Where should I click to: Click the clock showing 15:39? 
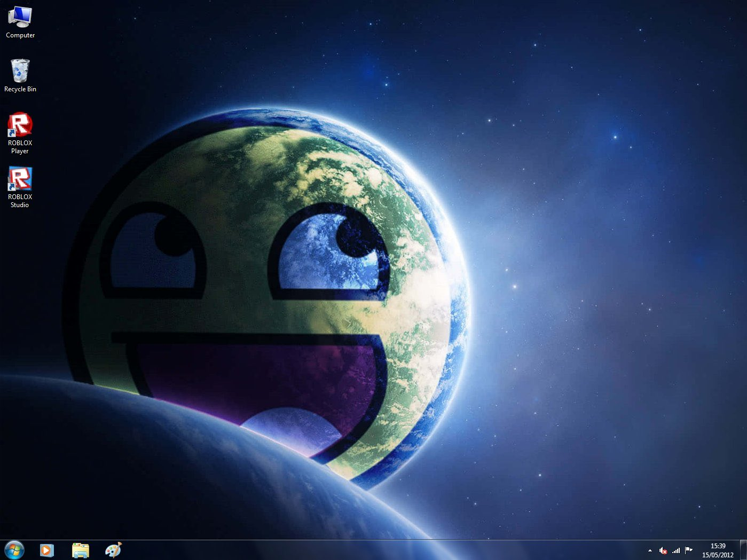click(x=718, y=550)
